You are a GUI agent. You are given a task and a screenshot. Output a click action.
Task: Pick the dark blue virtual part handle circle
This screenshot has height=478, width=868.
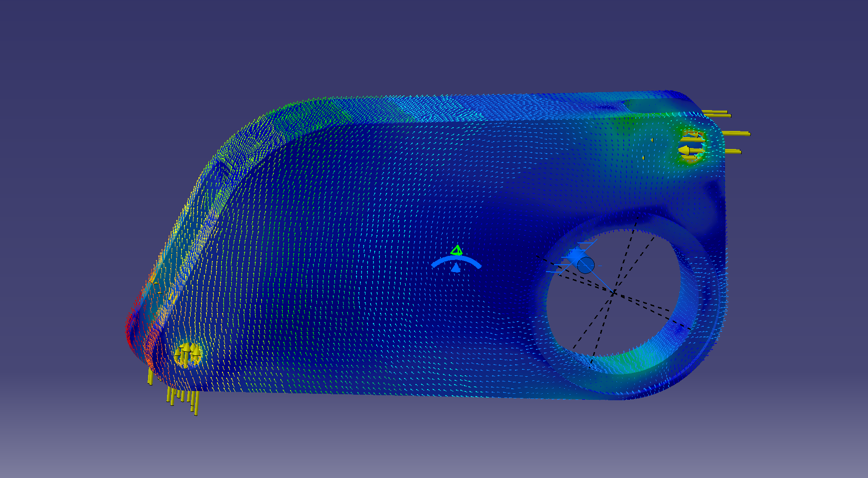coord(586,265)
